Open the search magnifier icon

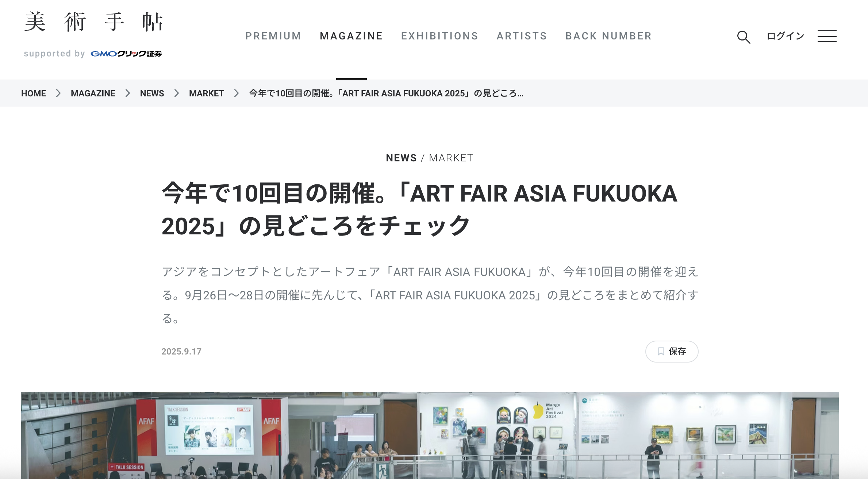[744, 37]
